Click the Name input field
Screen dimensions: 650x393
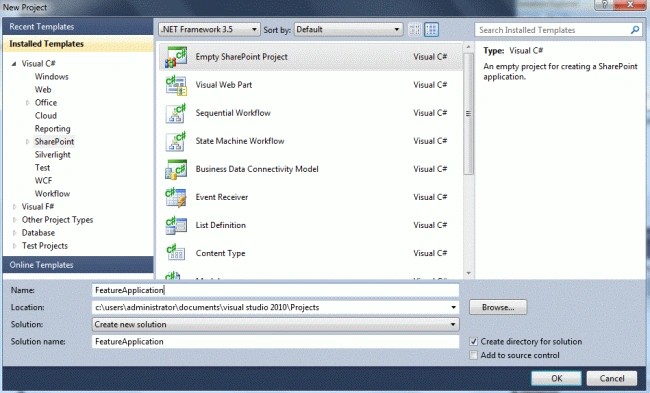coord(275,290)
